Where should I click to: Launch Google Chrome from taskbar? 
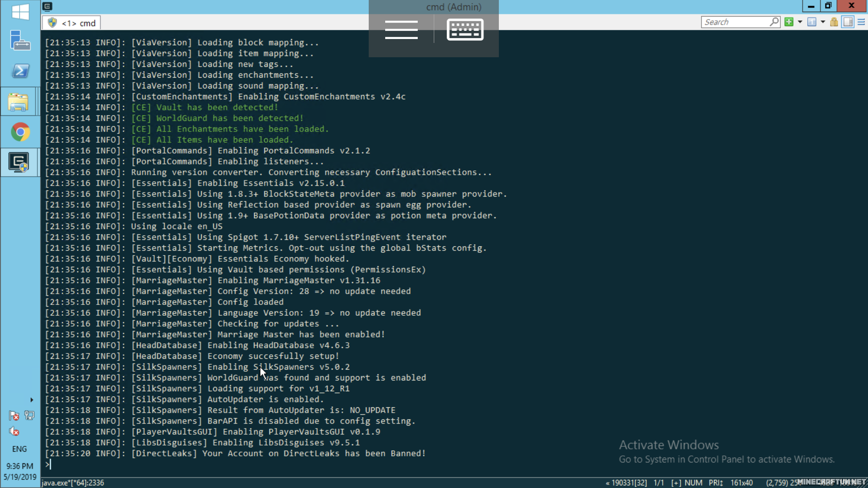pos(20,132)
